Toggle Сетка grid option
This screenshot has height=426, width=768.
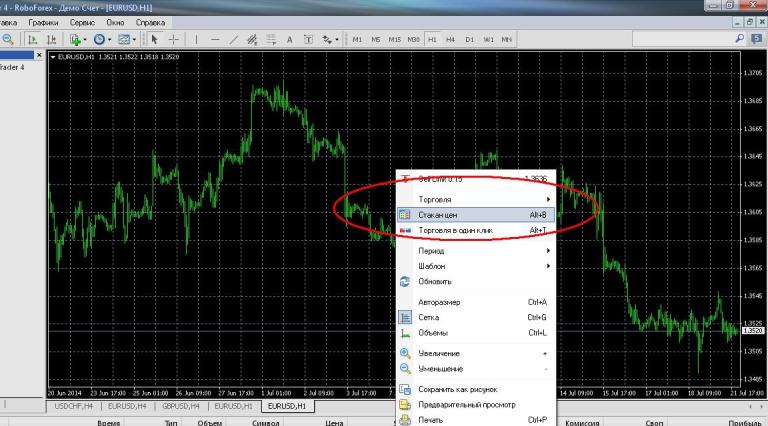[476, 318]
